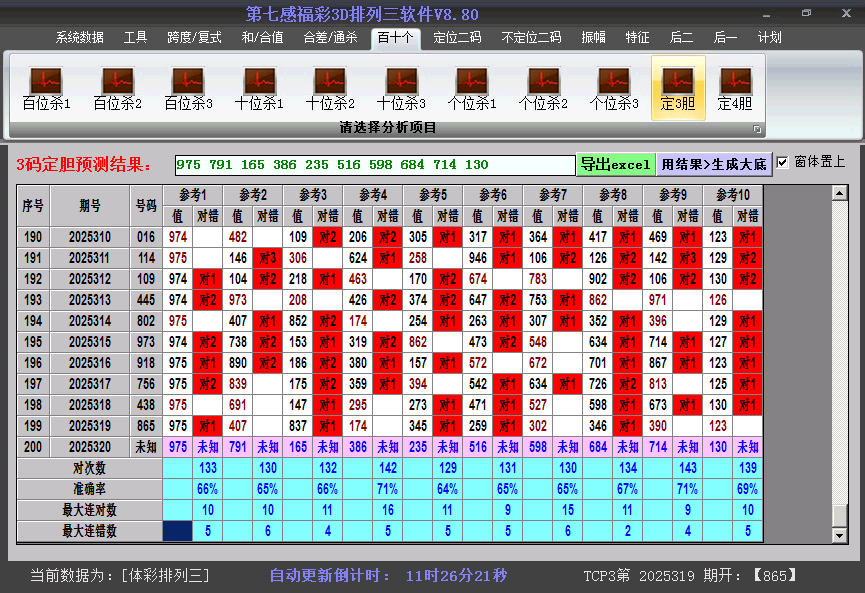
Task: Open the 工具 menu
Action: click(x=135, y=37)
